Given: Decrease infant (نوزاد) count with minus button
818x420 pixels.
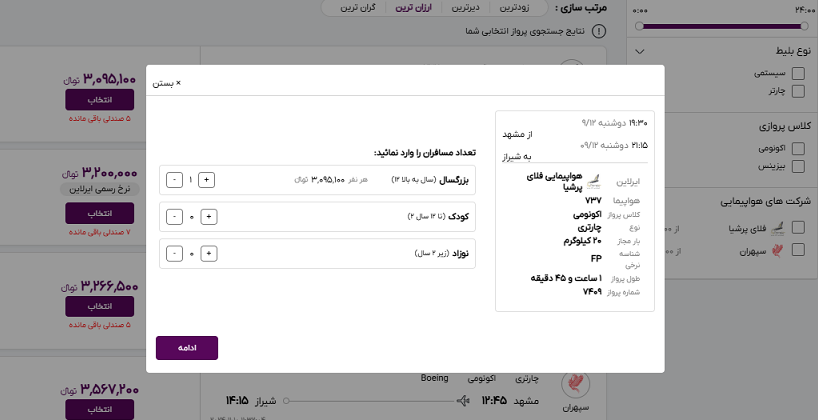Looking at the screenshot, I should (174, 254).
